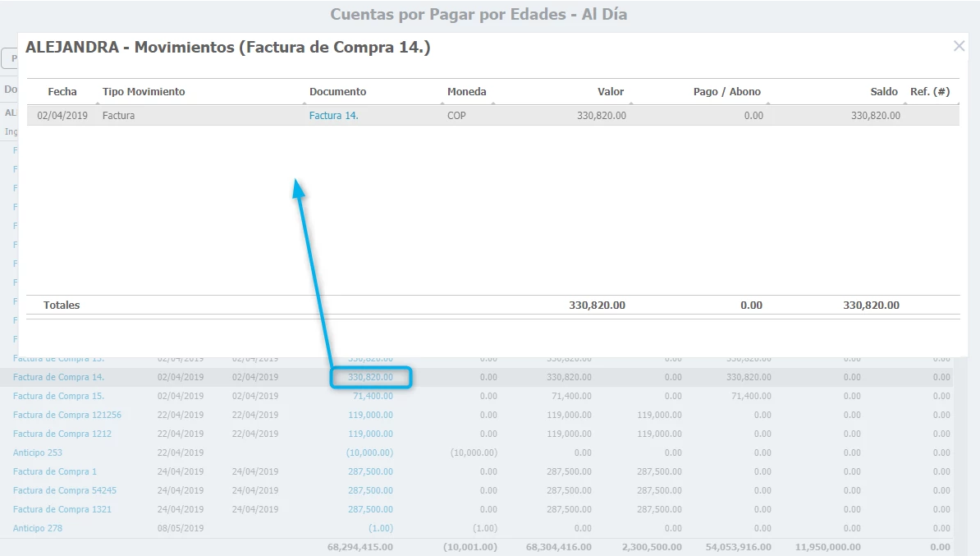The width and height of the screenshot is (980, 556).
Task: Click the 71,400.00 total amount link
Action: tap(373, 396)
